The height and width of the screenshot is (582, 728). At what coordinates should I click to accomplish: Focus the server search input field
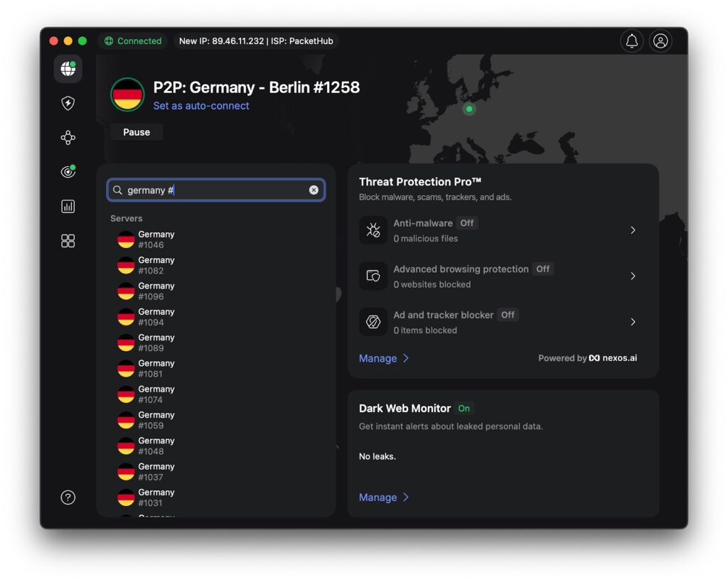[216, 190]
